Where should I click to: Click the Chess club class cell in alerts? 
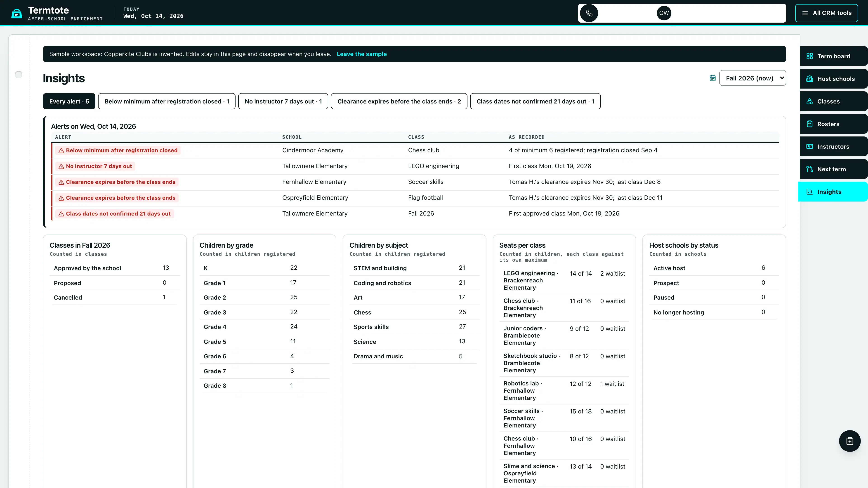point(424,150)
